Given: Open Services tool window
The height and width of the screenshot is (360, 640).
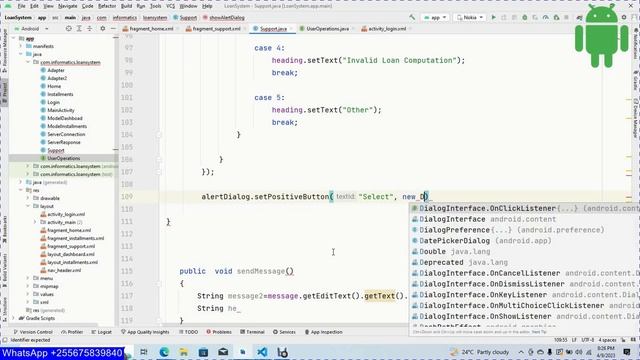Looking at the screenshot, I should pos(284,332).
